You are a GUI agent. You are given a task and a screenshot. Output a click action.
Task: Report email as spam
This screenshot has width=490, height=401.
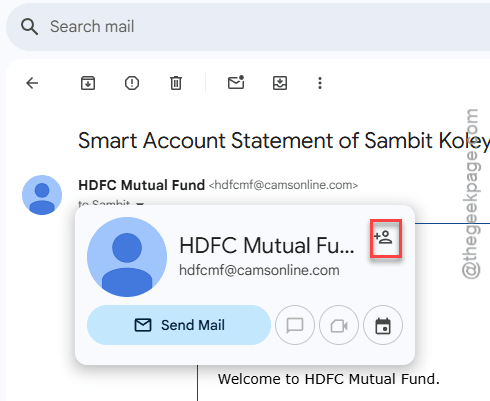132,83
